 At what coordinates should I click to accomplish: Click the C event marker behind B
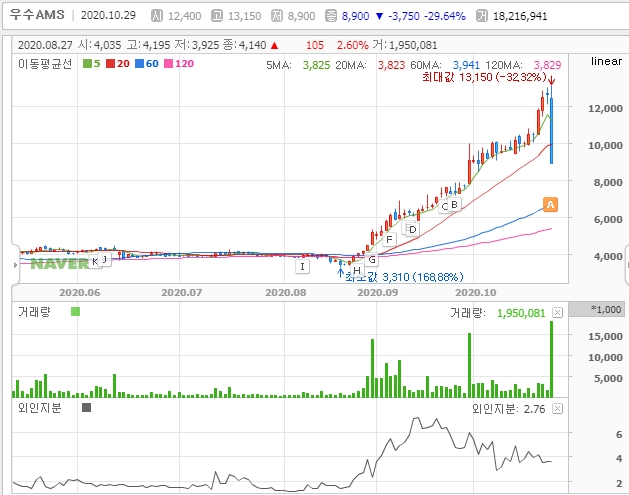444,207
